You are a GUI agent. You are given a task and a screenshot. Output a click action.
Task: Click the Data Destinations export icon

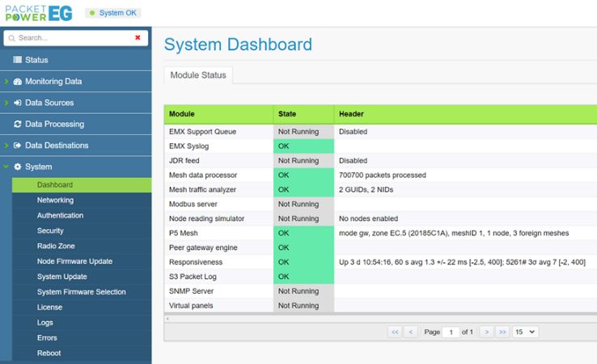[x=18, y=146]
